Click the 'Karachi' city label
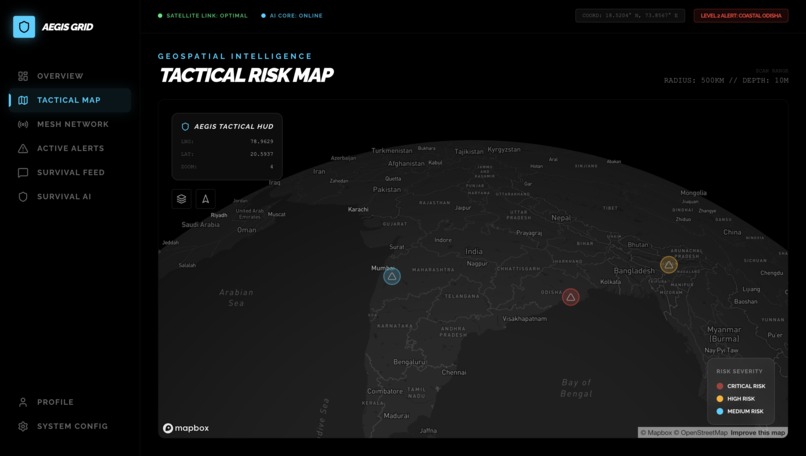Screen dimensions: 806x456 click(x=358, y=209)
